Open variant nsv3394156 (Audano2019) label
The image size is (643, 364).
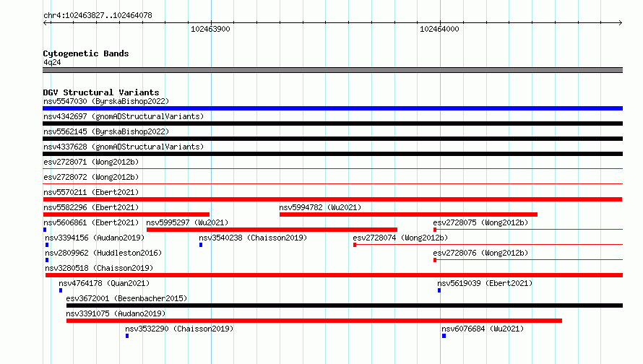(x=95, y=238)
